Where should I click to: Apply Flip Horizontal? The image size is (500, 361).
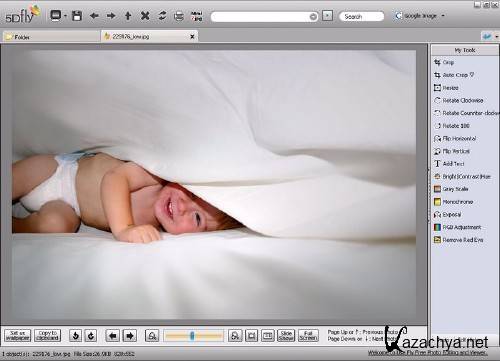[x=455, y=138]
